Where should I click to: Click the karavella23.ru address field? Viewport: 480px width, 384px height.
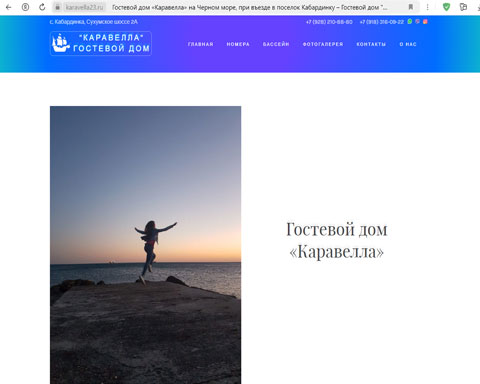pos(84,7)
